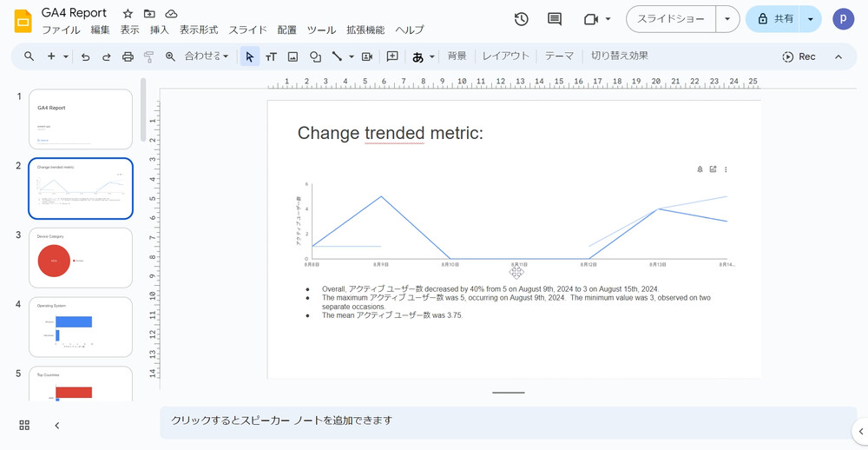Select the shape tool icon
The image size is (868, 450).
315,56
